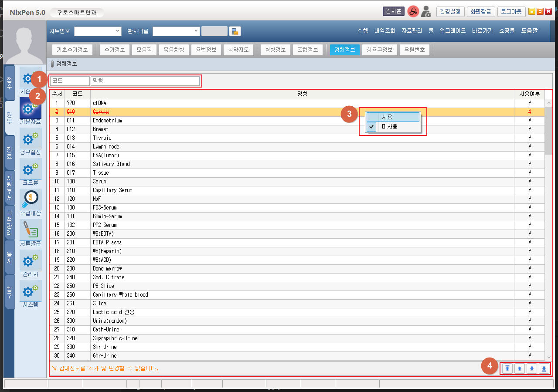Screen dimensions: 558x392
Task: Select the 진료 vertical side tab
Action: pyautogui.click(x=9, y=152)
